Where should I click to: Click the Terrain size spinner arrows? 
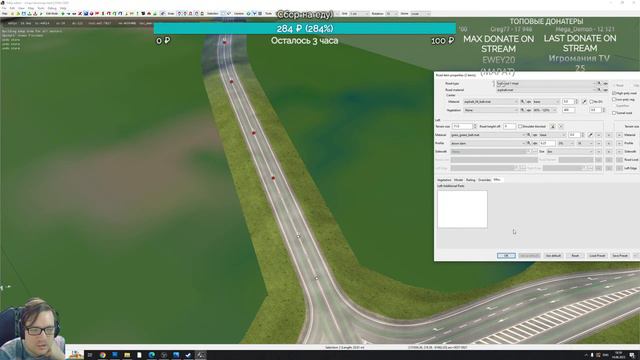[475, 127]
